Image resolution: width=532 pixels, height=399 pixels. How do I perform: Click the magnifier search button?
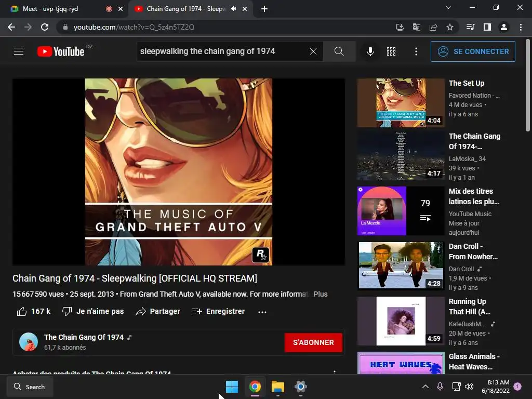(339, 51)
